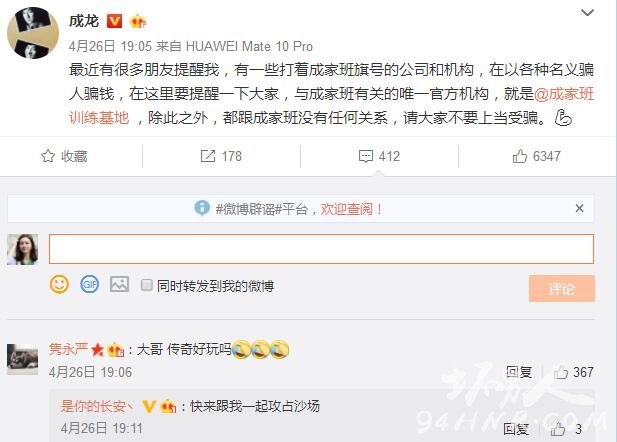This screenshot has height=442, width=617.
Task: Open 成龙's profile avatar
Action: coord(33,33)
